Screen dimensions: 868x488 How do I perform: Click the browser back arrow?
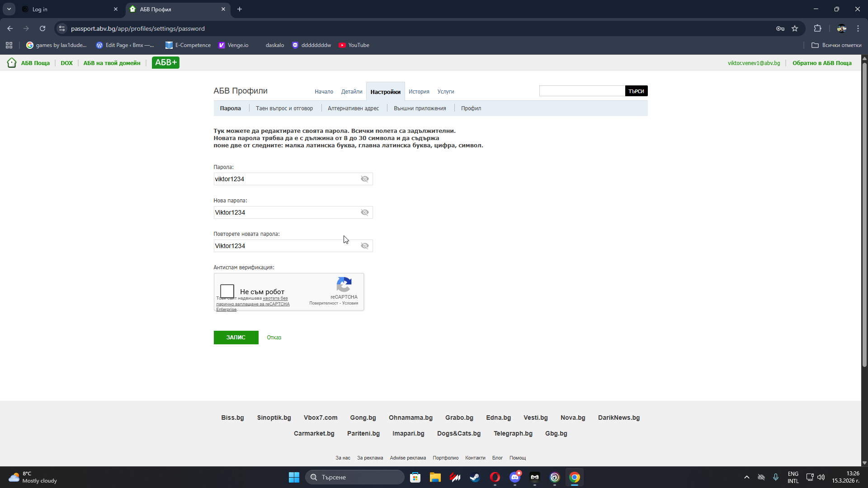(10, 28)
